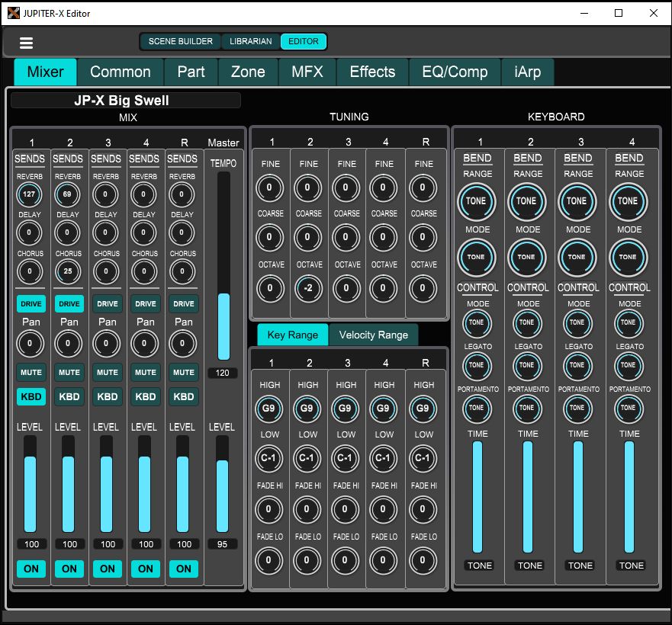Click the part 3 Low key knob C-1
The width and height of the screenshot is (672, 625).
[345, 458]
